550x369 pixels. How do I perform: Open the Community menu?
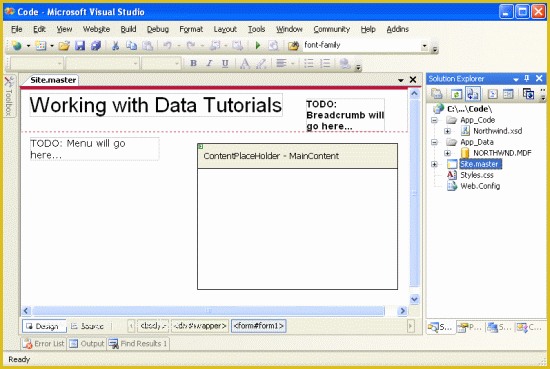pyautogui.click(x=331, y=29)
